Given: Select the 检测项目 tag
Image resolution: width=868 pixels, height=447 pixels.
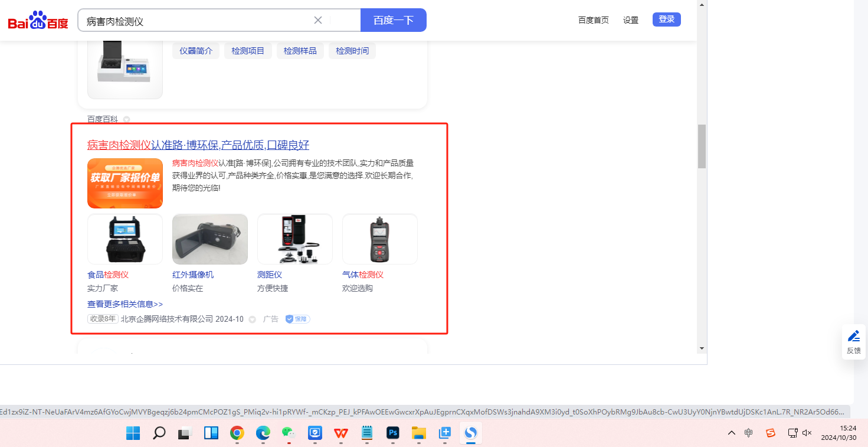Looking at the screenshot, I should click(248, 51).
